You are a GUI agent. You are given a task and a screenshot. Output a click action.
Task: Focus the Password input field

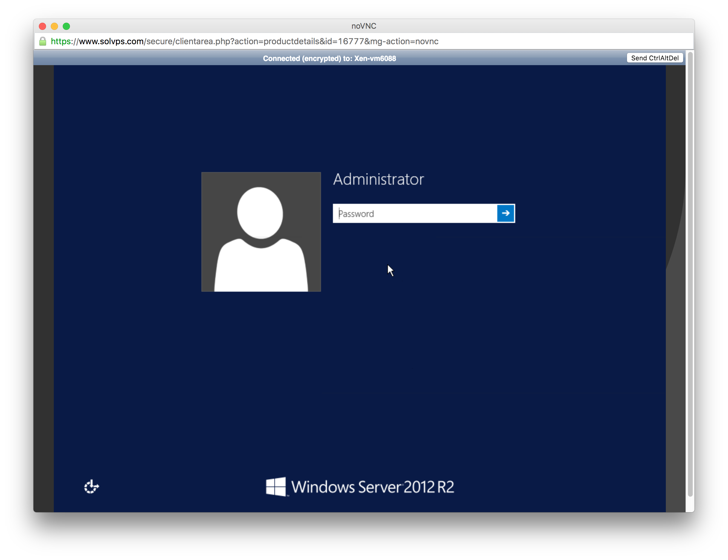pyautogui.click(x=415, y=213)
